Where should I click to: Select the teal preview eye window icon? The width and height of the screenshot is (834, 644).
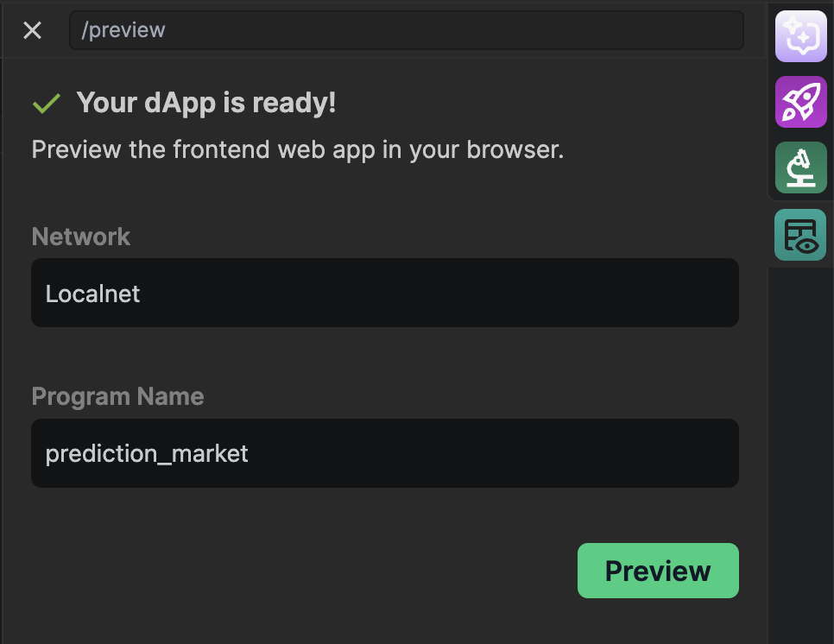(801, 235)
